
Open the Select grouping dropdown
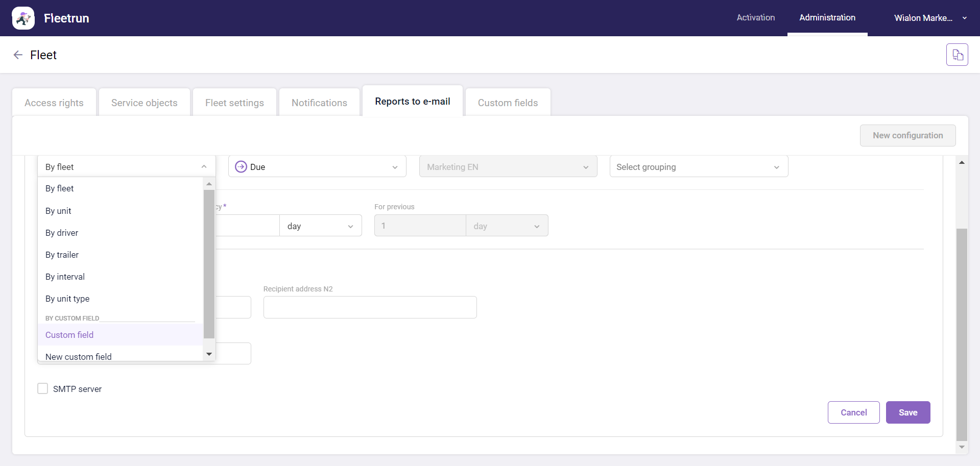[x=698, y=167]
